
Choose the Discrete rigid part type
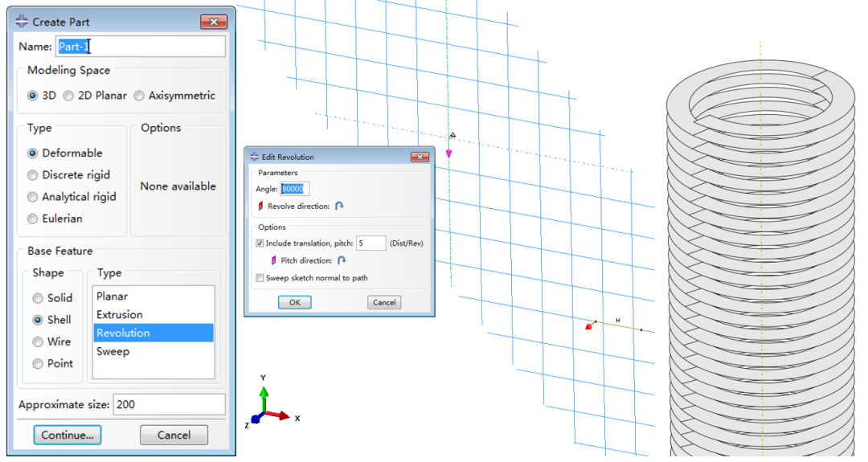[33, 175]
